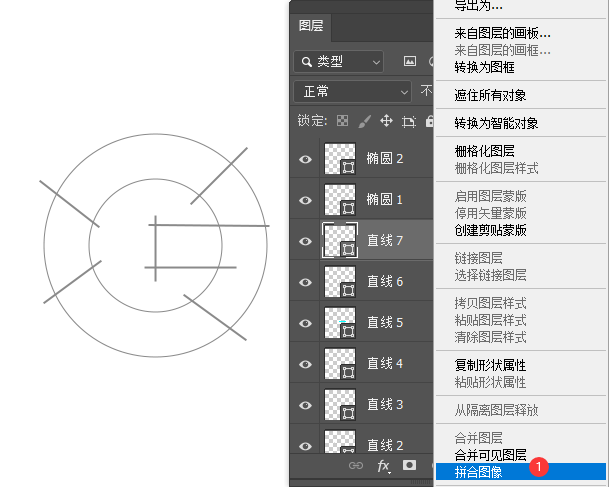This screenshot has height=487, width=609.
Task: Select the 直线 7 layer thumbnail
Action: pyautogui.click(x=340, y=240)
